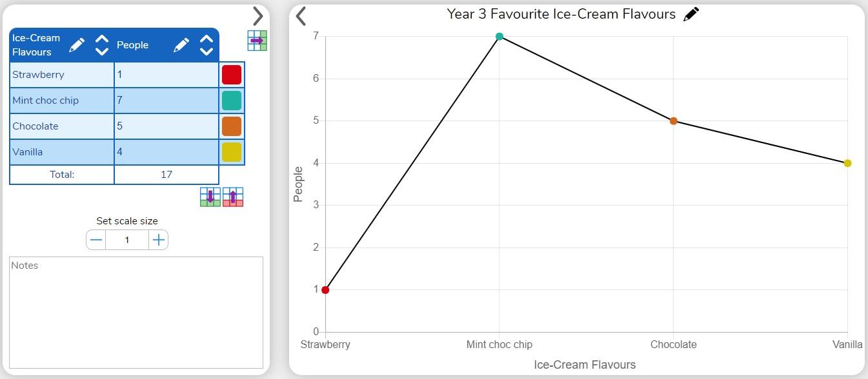Select the Chocolate flavour name cell

[x=62, y=126]
